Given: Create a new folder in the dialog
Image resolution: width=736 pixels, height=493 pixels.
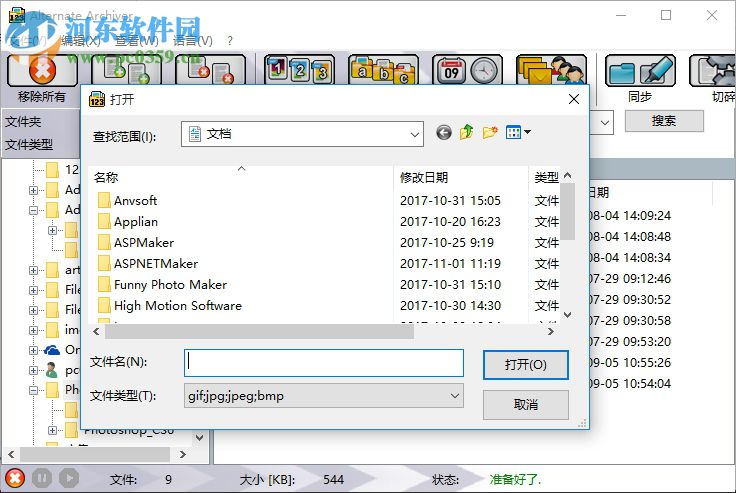Looking at the screenshot, I should click(x=489, y=133).
